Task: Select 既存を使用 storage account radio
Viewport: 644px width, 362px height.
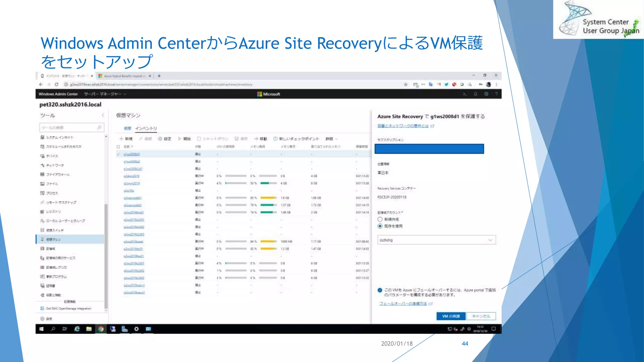Action: tap(380, 226)
